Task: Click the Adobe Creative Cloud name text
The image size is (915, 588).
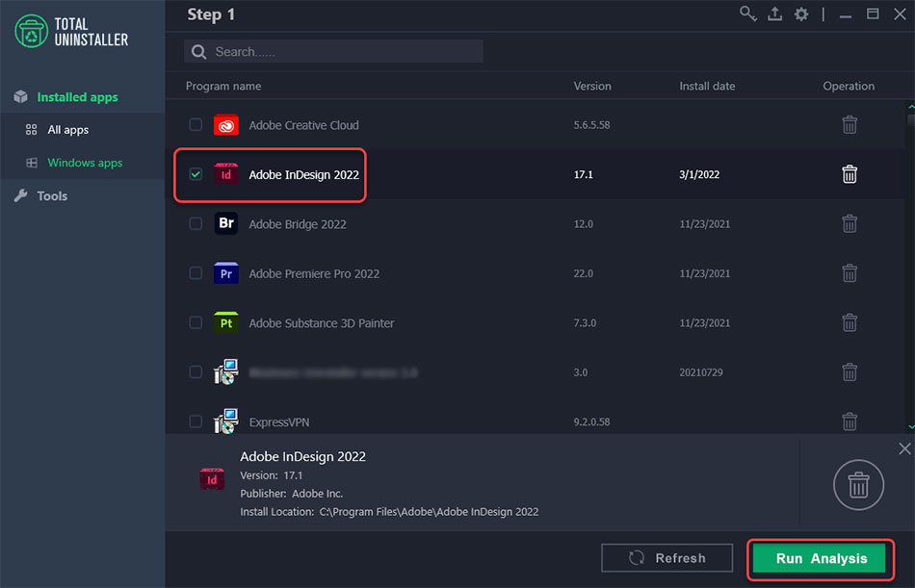Action: (303, 125)
